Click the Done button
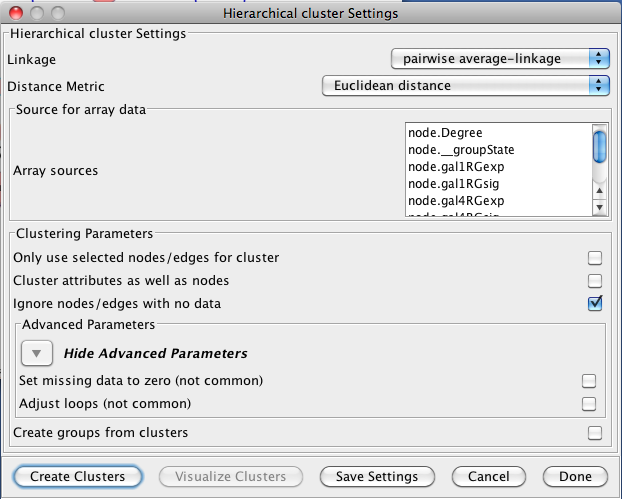The image size is (622, 499). (x=575, y=476)
